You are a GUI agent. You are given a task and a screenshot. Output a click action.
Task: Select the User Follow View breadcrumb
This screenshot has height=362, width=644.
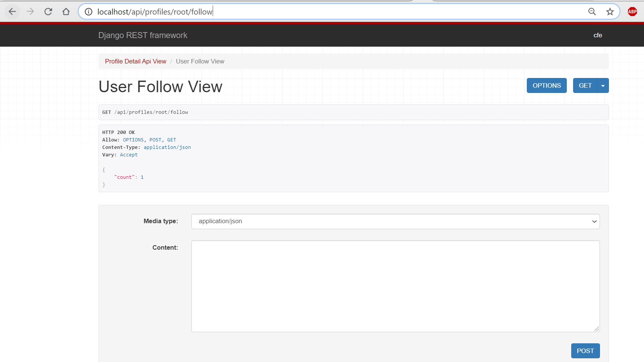tap(200, 61)
